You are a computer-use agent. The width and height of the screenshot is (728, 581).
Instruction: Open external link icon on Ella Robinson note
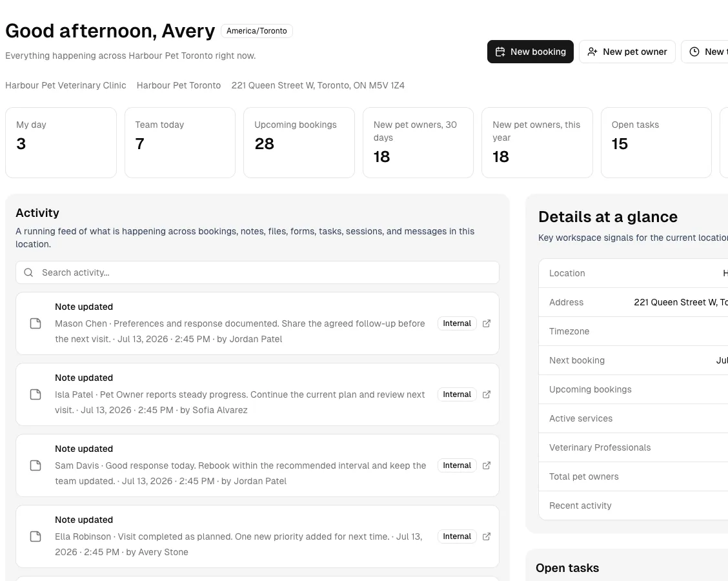486,536
